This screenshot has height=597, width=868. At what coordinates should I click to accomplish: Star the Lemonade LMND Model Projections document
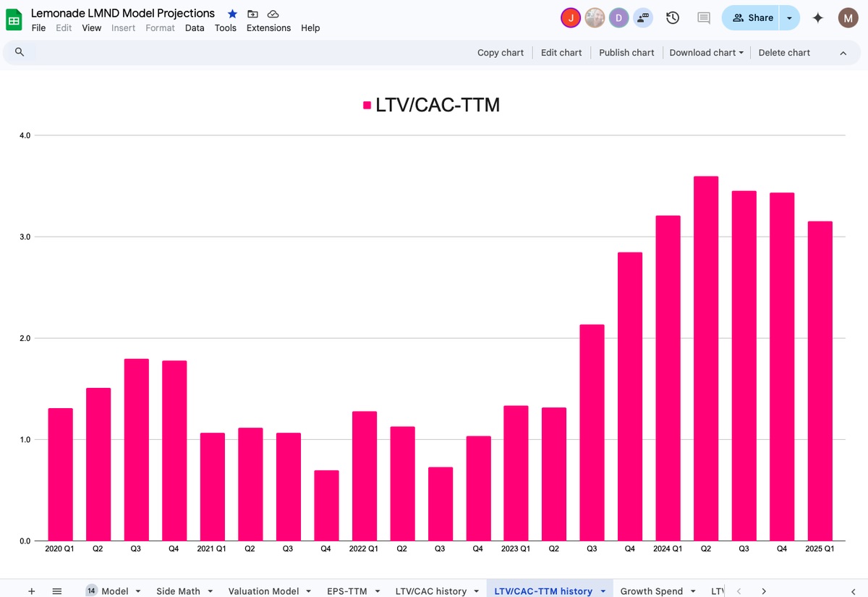click(232, 14)
